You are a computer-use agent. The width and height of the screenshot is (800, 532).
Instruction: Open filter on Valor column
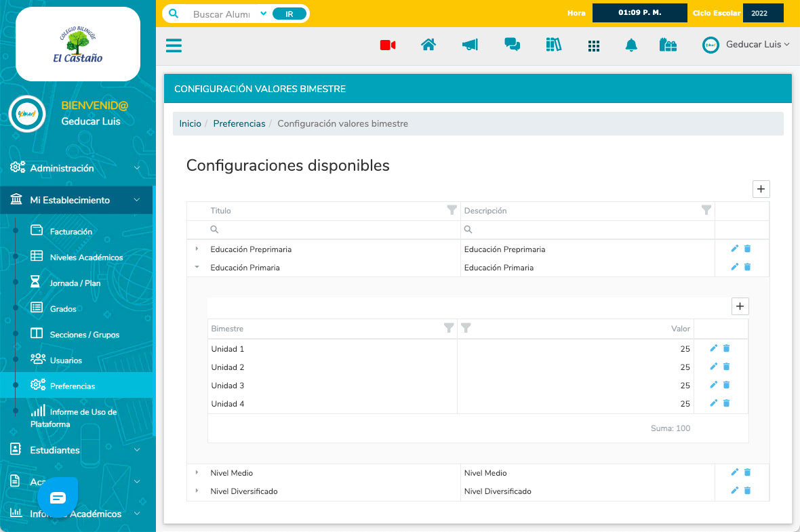(466, 328)
